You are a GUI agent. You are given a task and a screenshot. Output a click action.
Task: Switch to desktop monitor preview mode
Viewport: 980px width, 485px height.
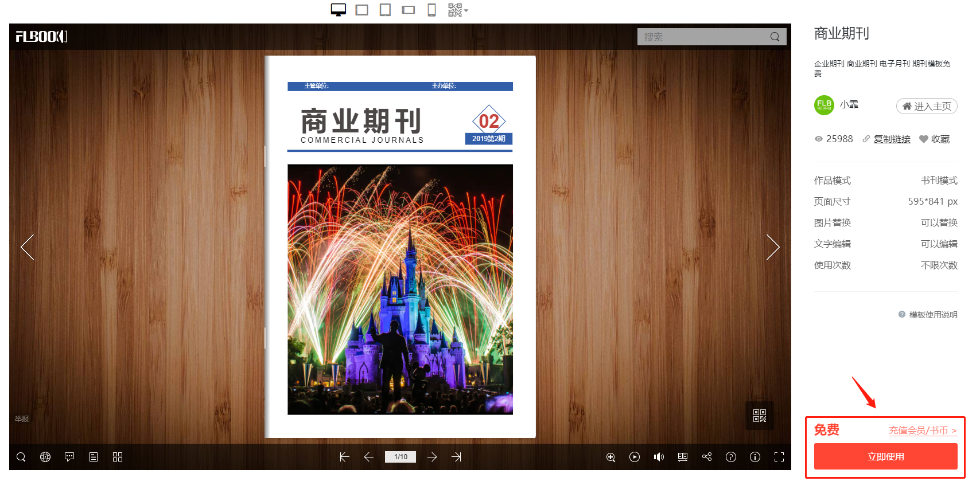pos(339,10)
